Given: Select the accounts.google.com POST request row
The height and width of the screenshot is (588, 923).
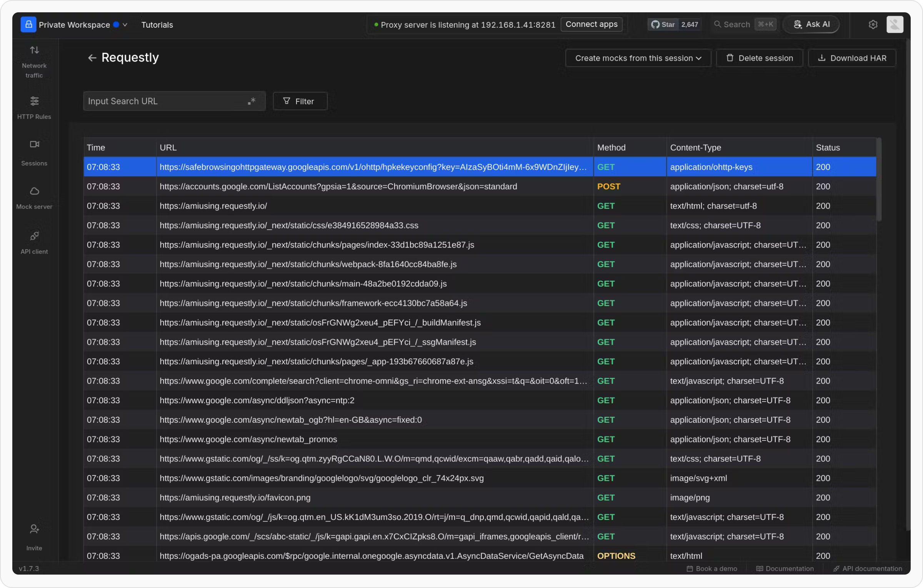Looking at the screenshot, I should coord(338,186).
